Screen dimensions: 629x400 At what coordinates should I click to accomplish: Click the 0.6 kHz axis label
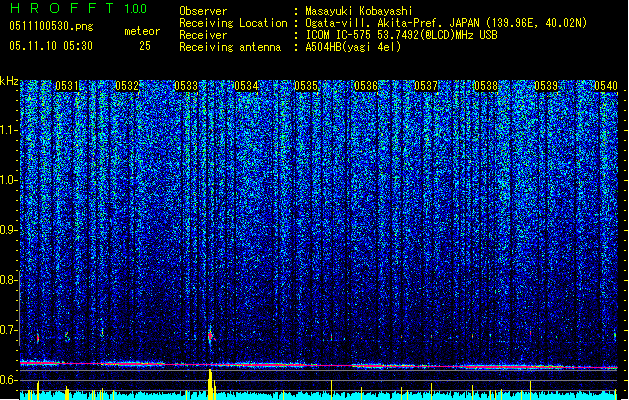coord(8,380)
